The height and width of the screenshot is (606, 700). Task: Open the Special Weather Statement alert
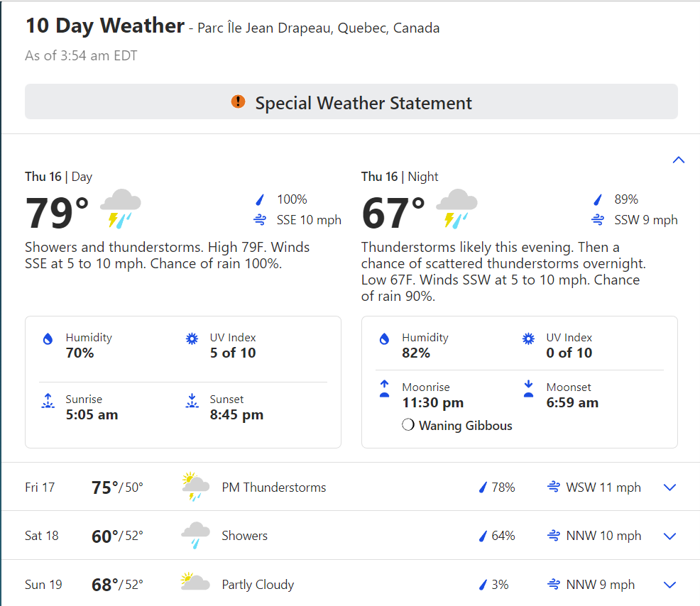pyautogui.click(x=351, y=101)
